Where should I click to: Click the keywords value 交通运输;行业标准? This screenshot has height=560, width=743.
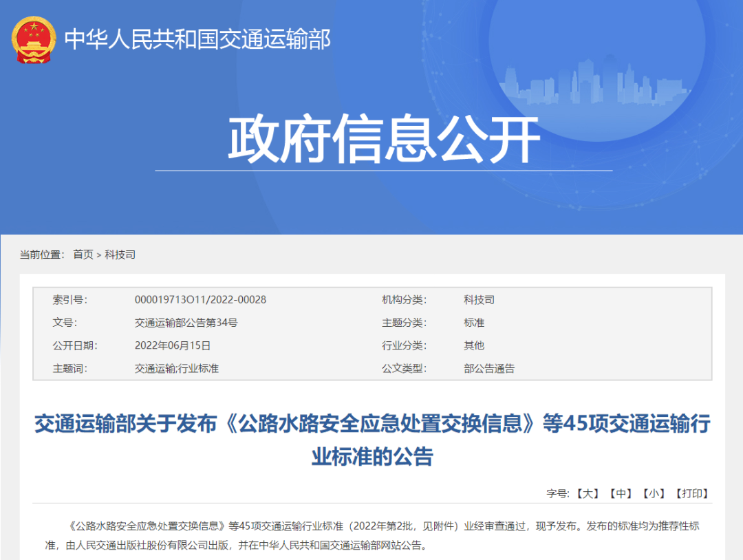click(176, 368)
